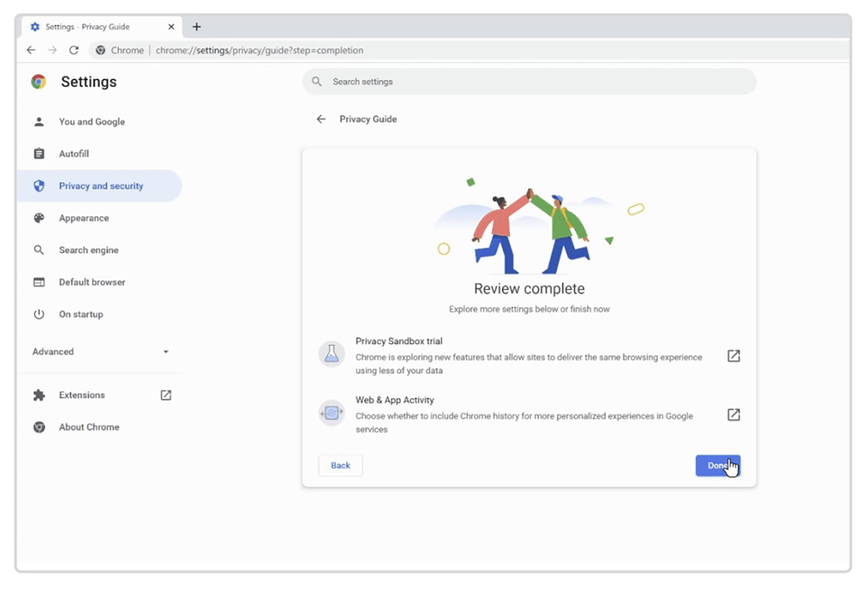Click the Chrome logo beside Settings title

pos(39,82)
